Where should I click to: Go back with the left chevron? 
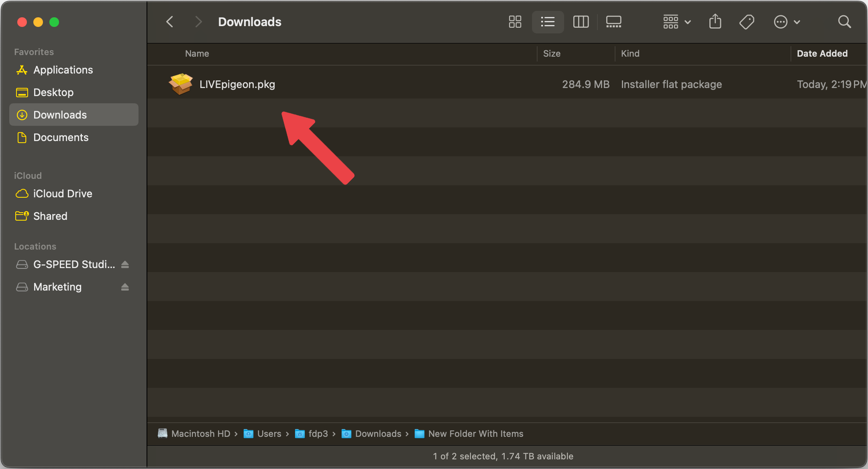coord(170,22)
